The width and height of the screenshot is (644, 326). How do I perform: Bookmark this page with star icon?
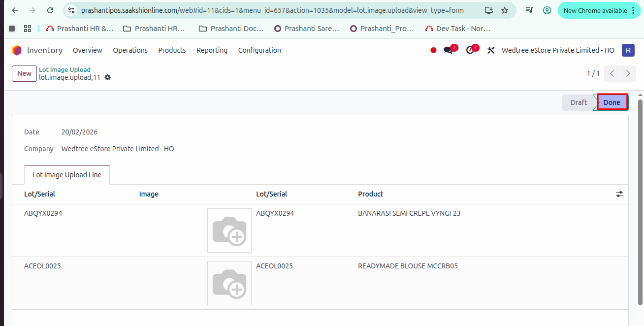click(x=505, y=10)
